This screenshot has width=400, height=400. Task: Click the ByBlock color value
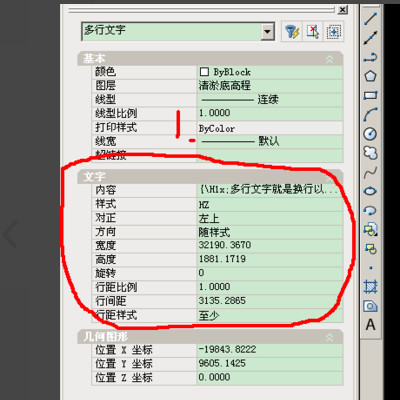pyautogui.click(x=270, y=72)
